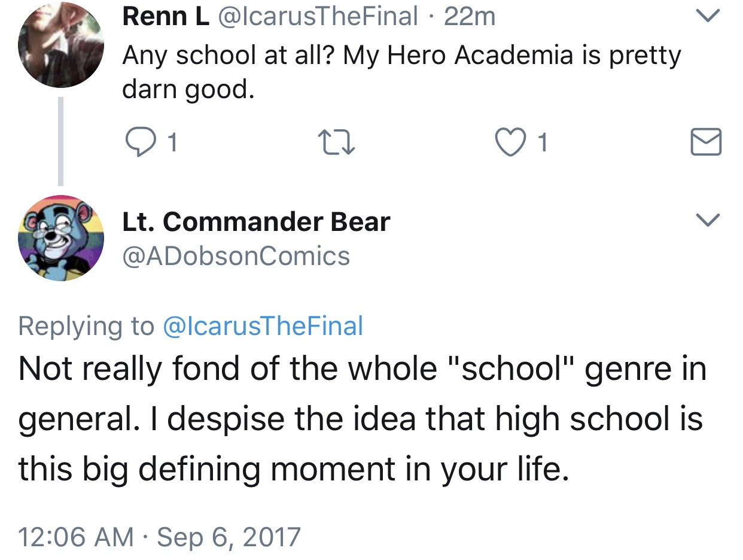The image size is (743, 560).
Task: Open options chevron on Renn L's tweet
Action: 708,17
